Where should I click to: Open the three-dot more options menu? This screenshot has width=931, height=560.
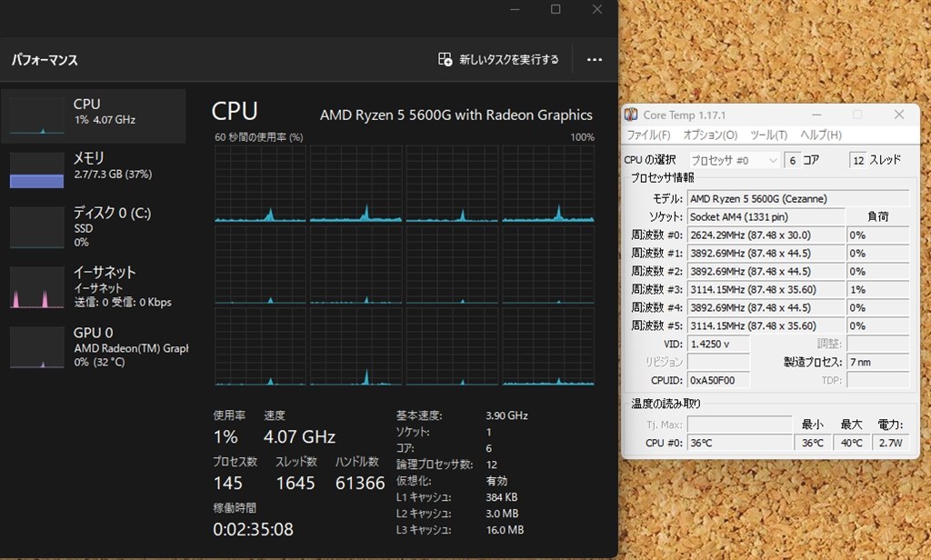[595, 59]
